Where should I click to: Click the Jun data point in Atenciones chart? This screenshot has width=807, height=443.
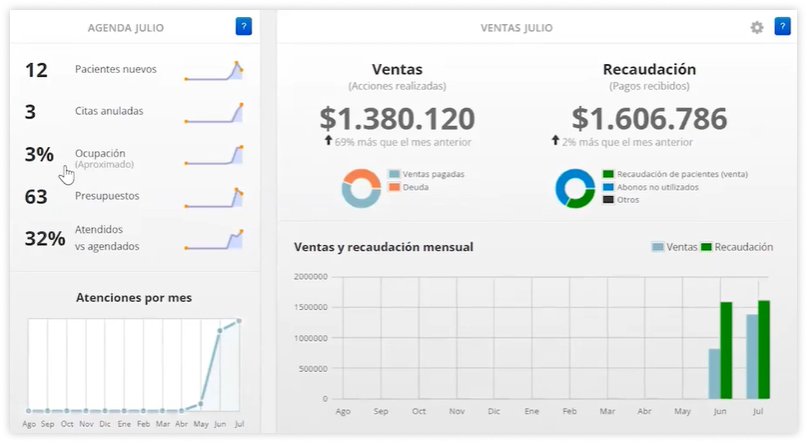[x=220, y=330]
